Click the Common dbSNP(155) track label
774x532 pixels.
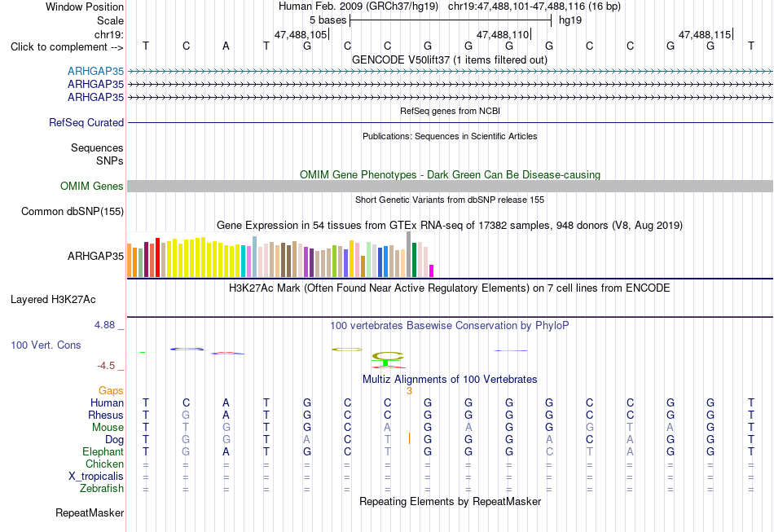[73, 211]
